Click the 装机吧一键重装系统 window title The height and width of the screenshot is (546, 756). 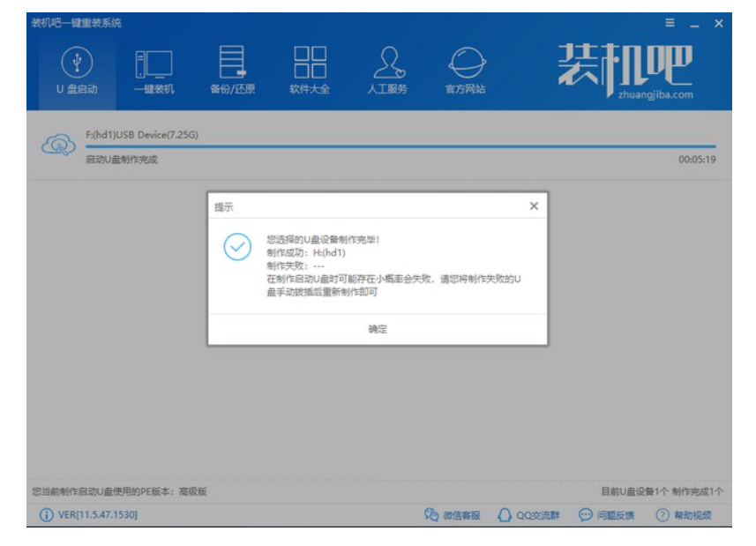click(76, 23)
